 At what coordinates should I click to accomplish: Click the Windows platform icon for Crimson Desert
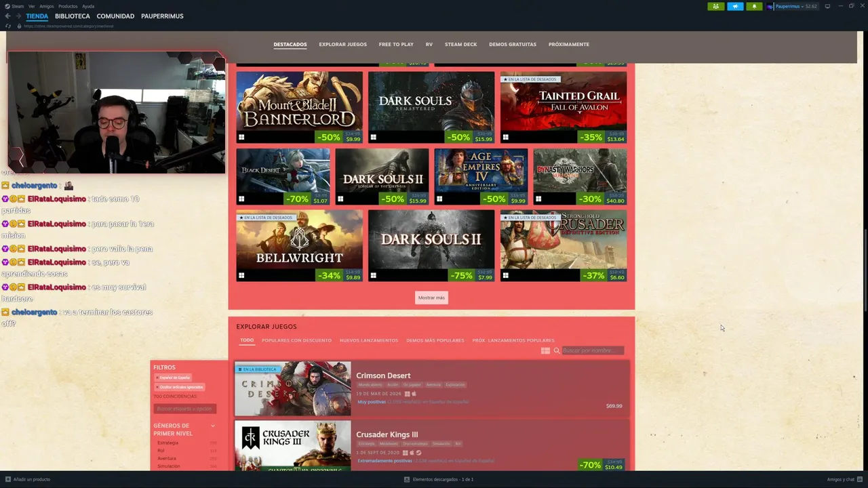407,394
